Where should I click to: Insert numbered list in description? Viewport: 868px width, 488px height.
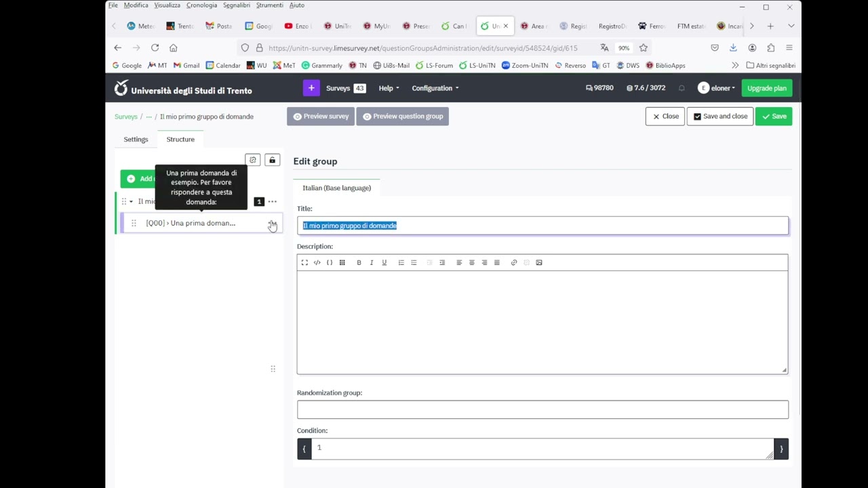[x=401, y=262]
